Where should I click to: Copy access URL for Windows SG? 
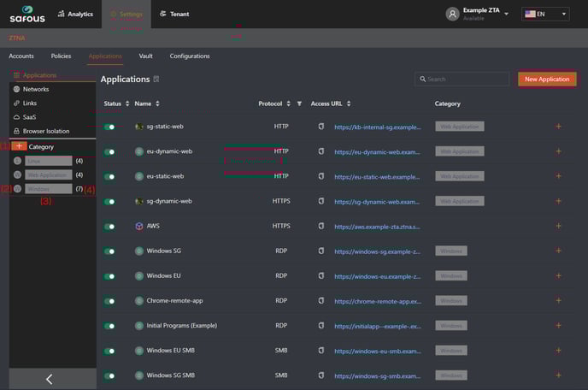[321, 251]
